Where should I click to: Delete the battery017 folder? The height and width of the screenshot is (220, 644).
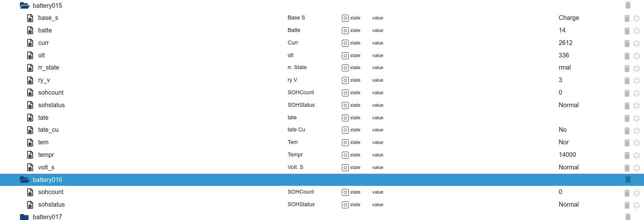click(x=628, y=217)
